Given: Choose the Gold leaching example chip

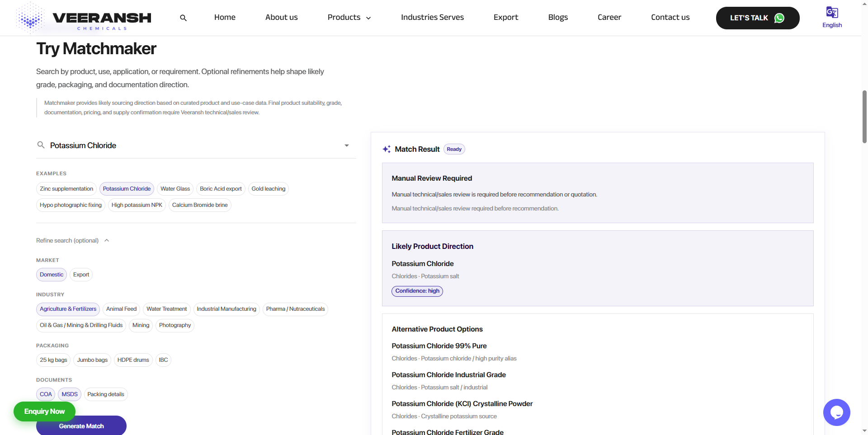Looking at the screenshot, I should [269, 189].
